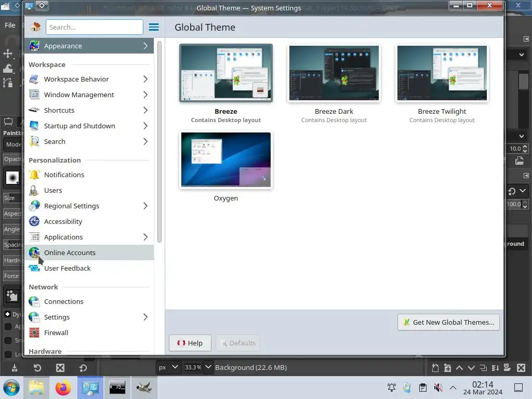The height and width of the screenshot is (399, 532).
Task: Open Firefox from the taskbar
Action: (63, 388)
